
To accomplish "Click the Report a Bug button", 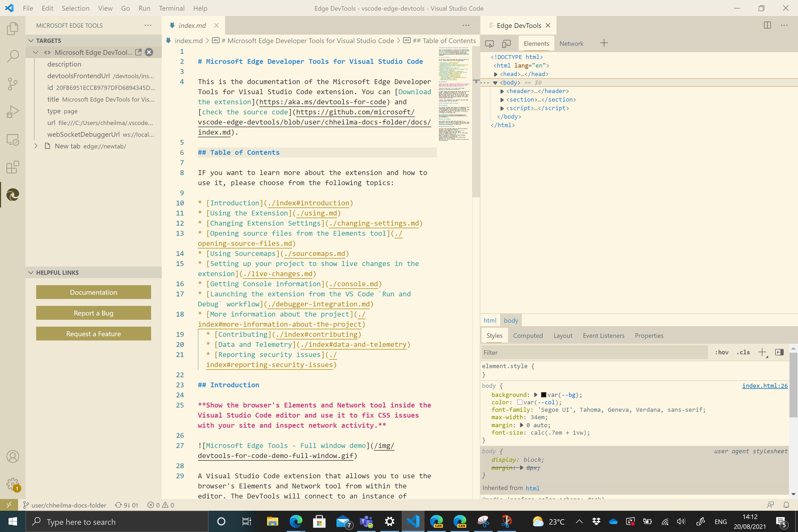I will click(93, 313).
